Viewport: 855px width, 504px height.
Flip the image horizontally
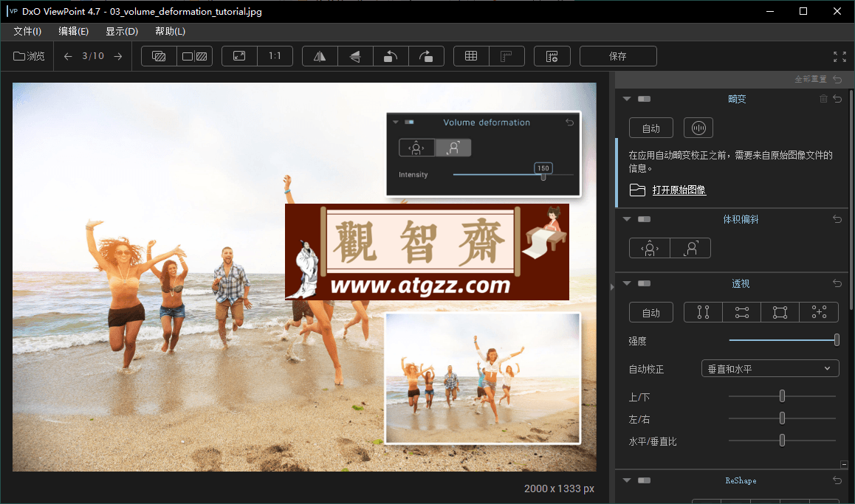point(320,56)
